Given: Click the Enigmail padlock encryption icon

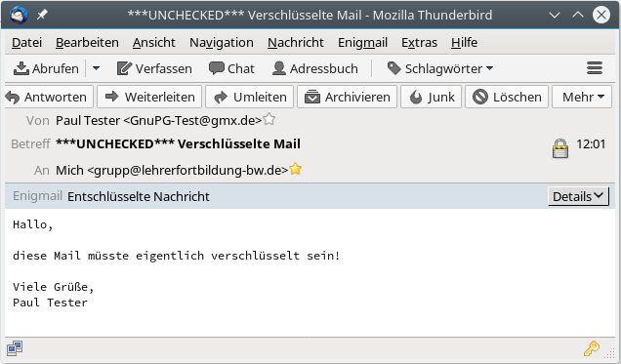Looking at the screenshot, I should [x=560, y=148].
